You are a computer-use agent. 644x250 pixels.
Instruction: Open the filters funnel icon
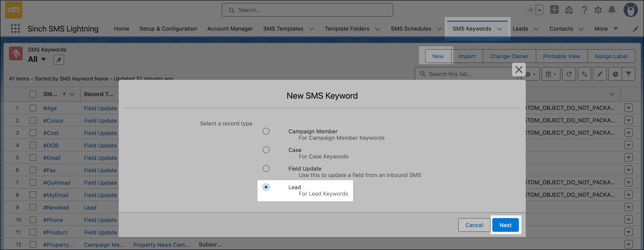[628, 74]
